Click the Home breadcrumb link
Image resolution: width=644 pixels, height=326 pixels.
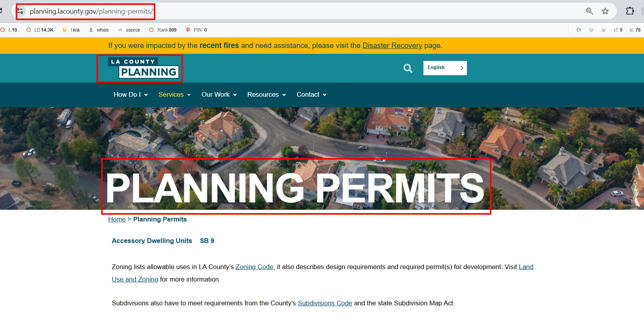click(x=117, y=220)
